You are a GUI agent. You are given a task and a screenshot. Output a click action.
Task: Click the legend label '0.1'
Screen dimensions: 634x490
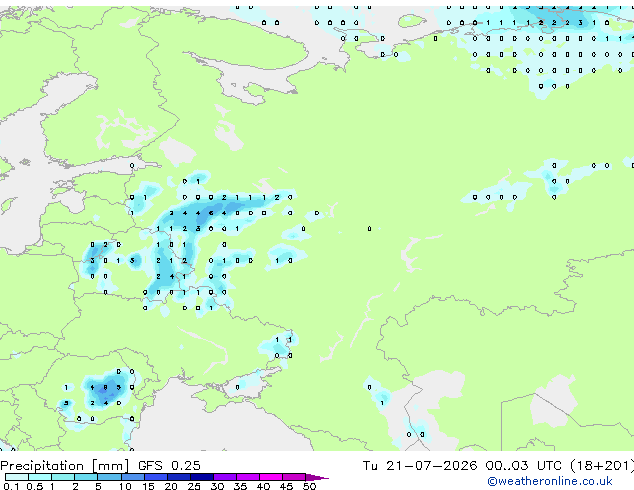pos(11,486)
